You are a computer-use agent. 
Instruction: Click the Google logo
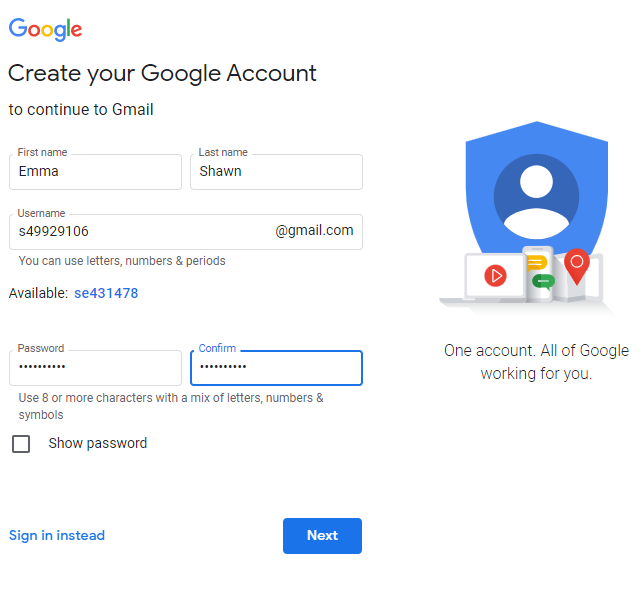pos(45,29)
